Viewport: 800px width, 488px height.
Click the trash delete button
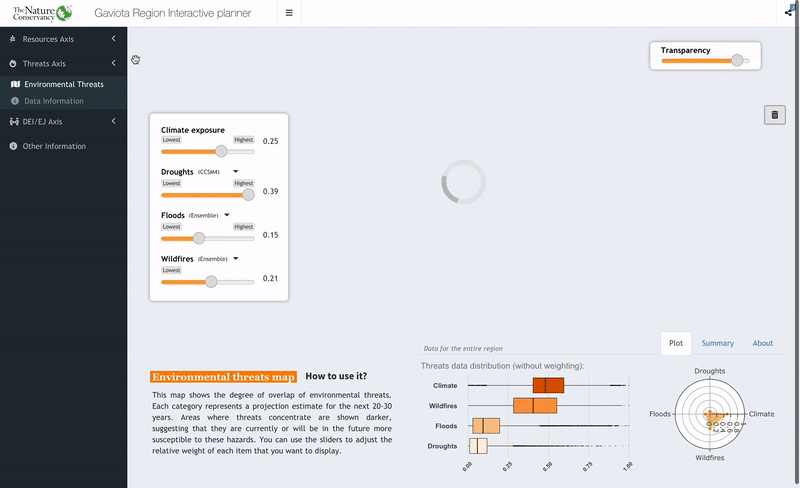[x=774, y=115]
